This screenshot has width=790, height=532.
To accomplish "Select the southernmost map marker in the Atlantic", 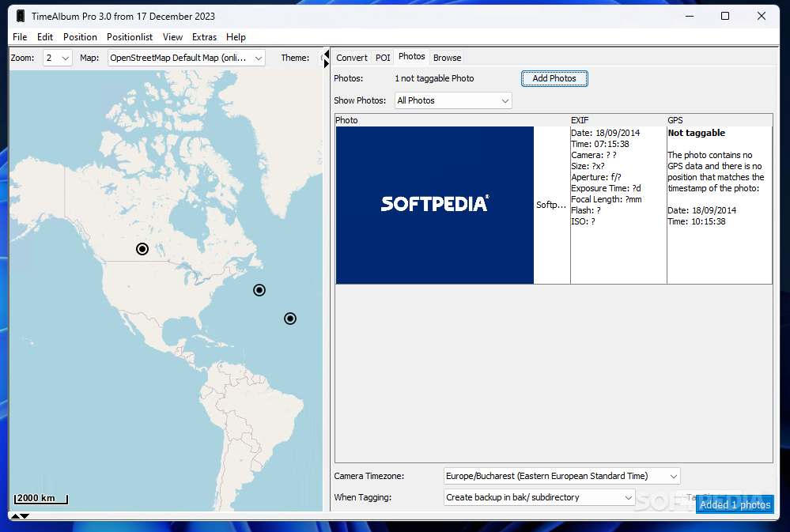I will pyautogui.click(x=289, y=319).
